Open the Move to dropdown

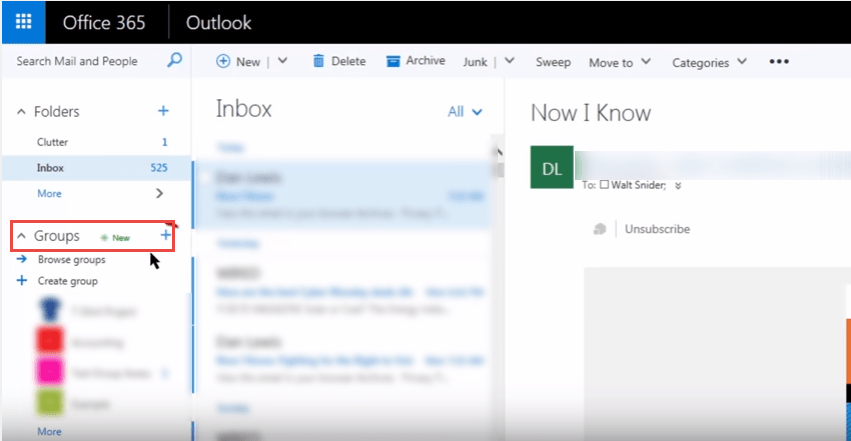point(620,62)
